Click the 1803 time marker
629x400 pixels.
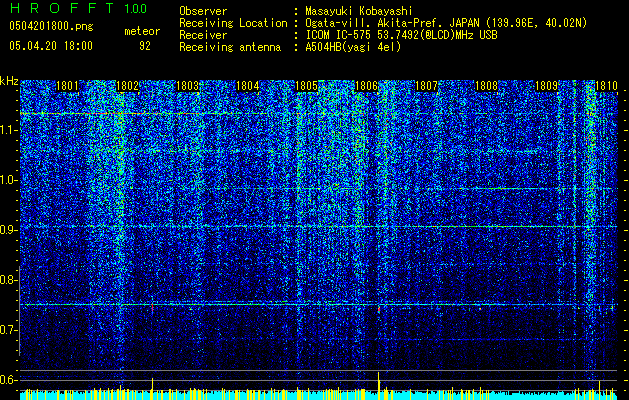pyautogui.click(x=187, y=86)
